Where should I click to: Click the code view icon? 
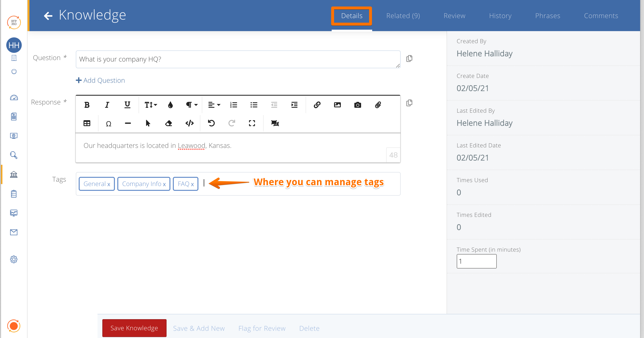click(189, 123)
